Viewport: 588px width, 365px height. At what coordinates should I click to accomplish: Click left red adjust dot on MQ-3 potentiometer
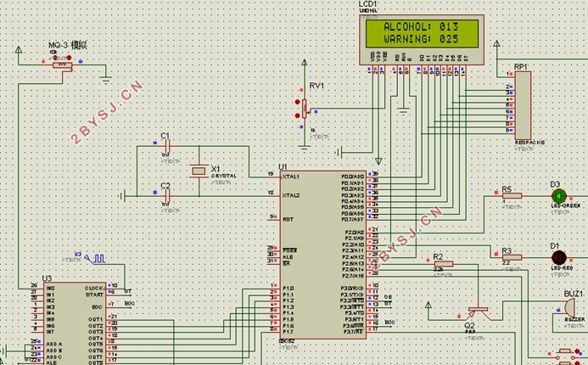pyautogui.click(x=55, y=58)
